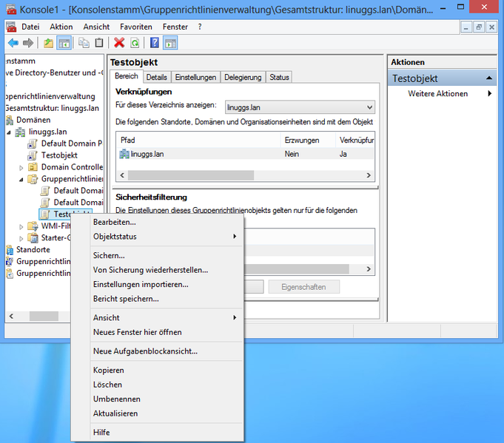Click the Eigenschaften button

303,286
